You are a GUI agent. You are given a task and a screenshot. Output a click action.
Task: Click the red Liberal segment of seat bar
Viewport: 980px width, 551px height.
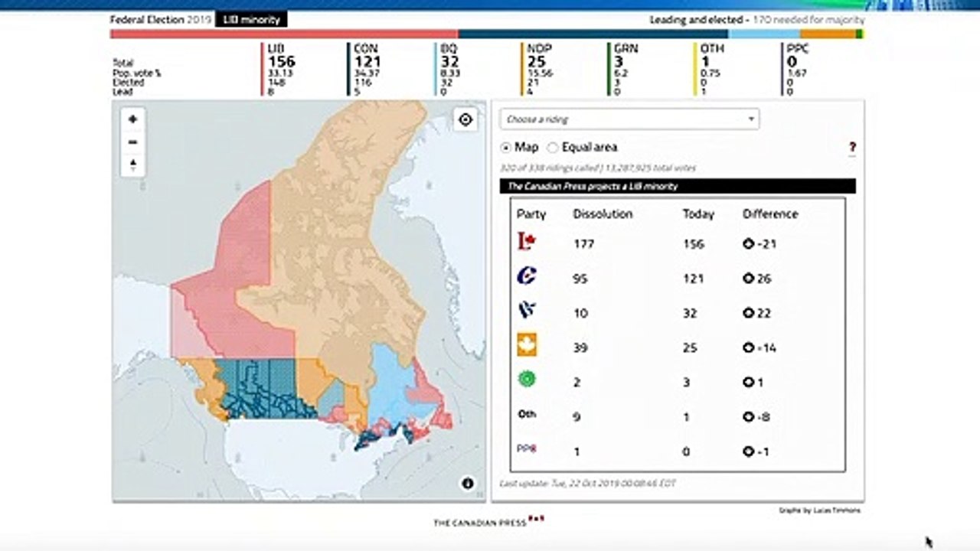(x=284, y=34)
